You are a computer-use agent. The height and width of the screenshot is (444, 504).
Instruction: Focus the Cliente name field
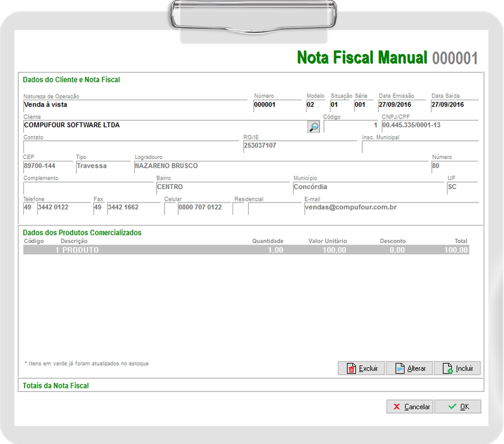point(164,126)
